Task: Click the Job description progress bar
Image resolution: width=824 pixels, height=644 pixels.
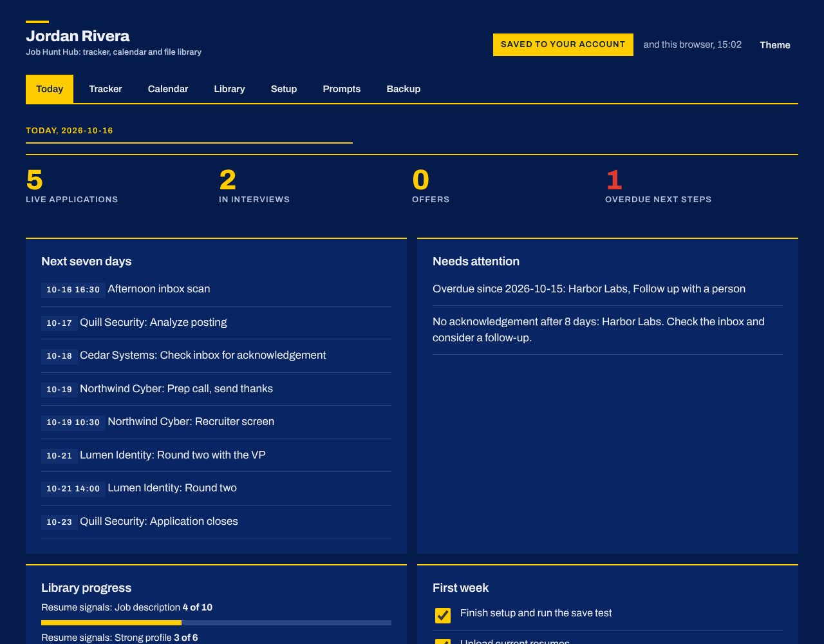Action: point(216,623)
